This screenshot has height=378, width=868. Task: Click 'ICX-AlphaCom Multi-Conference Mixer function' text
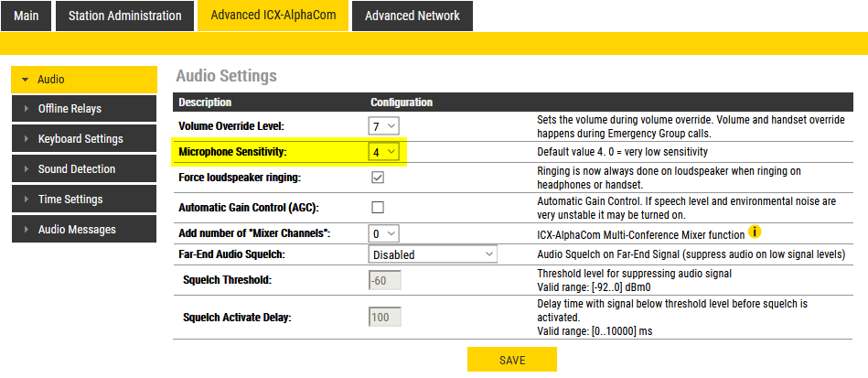(641, 235)
